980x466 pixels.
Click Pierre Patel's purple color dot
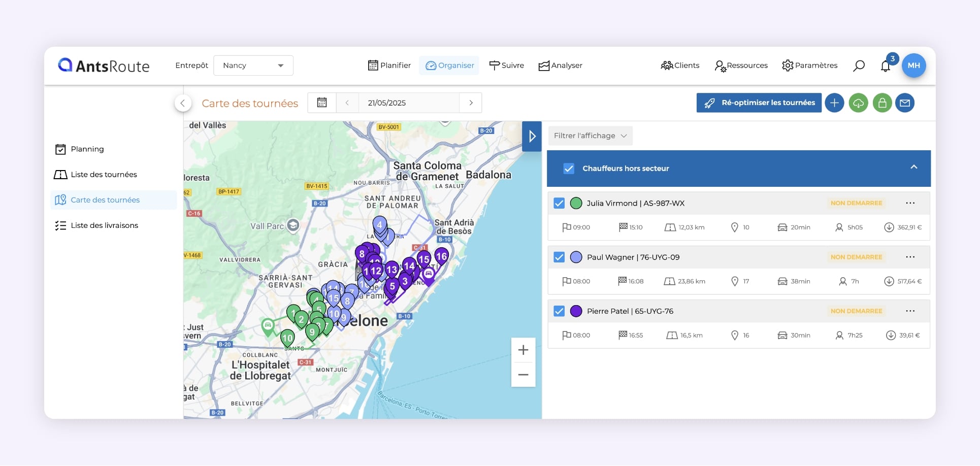(576, 311)
